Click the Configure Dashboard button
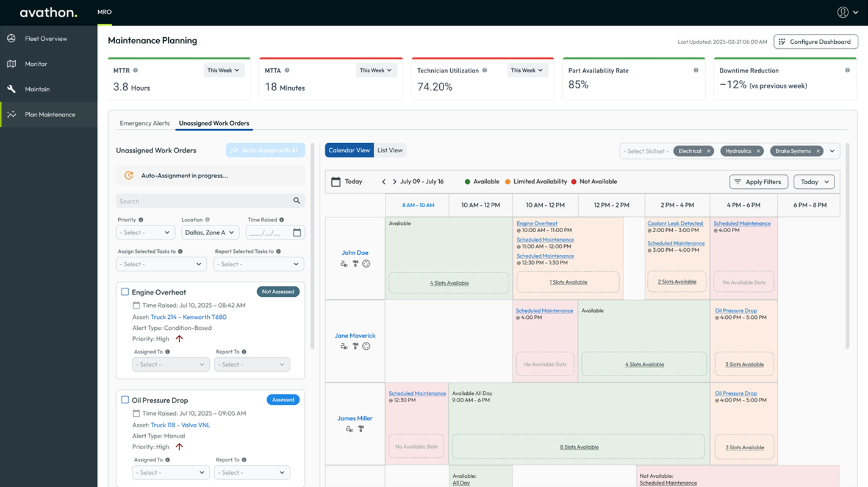868x487 pixels. 816,41
